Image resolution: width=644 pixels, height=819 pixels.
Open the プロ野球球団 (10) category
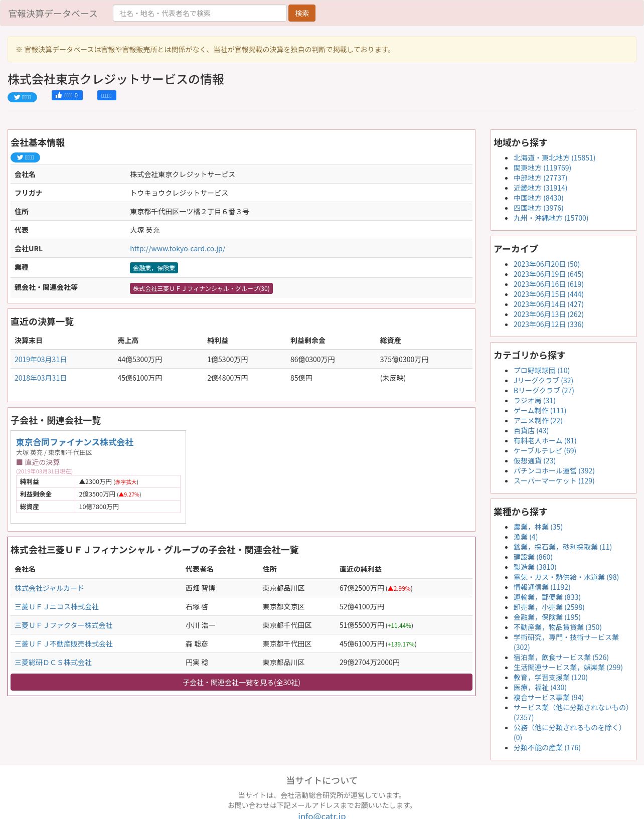(x=542, y=371)
